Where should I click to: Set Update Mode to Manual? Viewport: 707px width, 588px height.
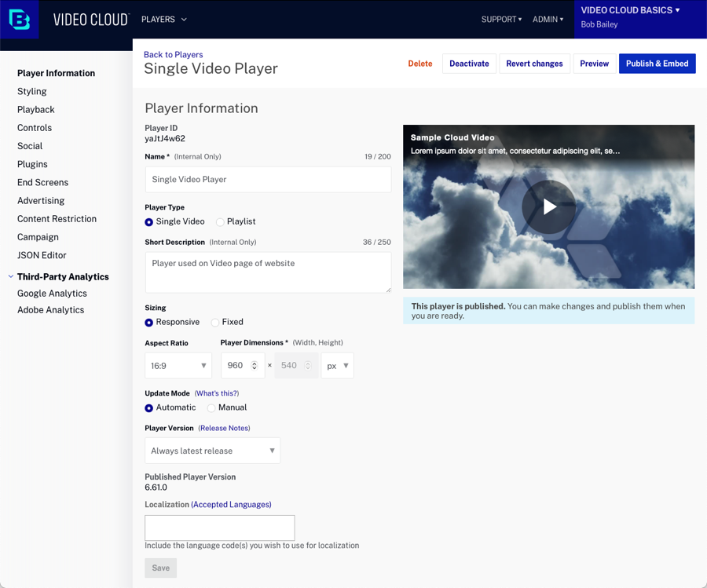[x=211, y=408]
